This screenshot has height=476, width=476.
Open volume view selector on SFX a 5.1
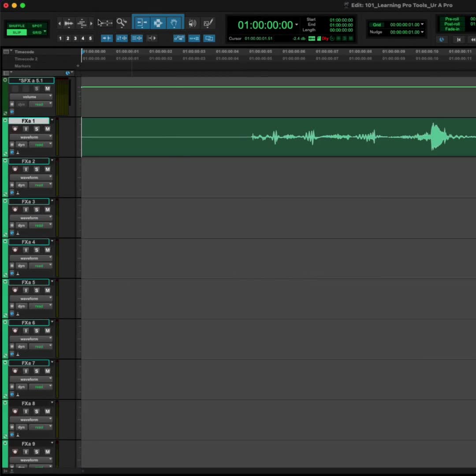(31, 97)
